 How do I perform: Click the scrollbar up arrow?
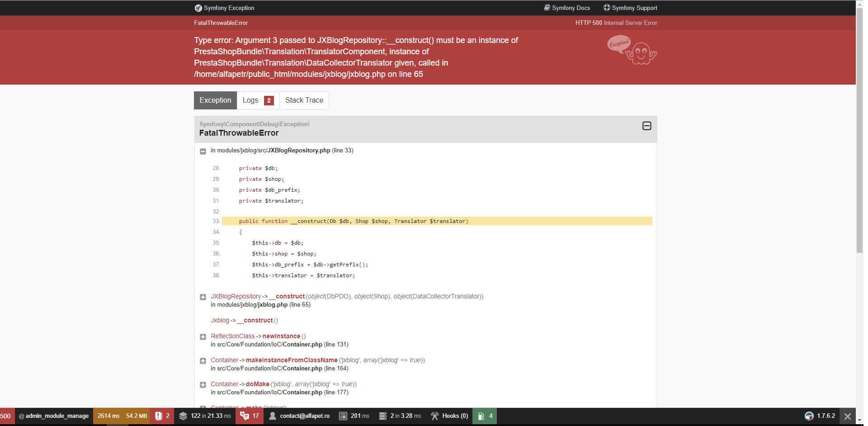pyautogui.click(x=859, y=4)
